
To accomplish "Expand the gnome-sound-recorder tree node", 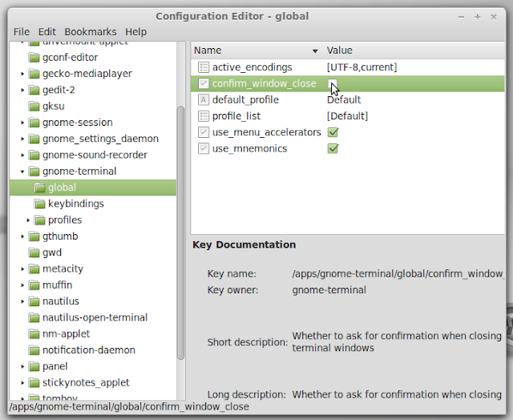I will tap(22, 155).
